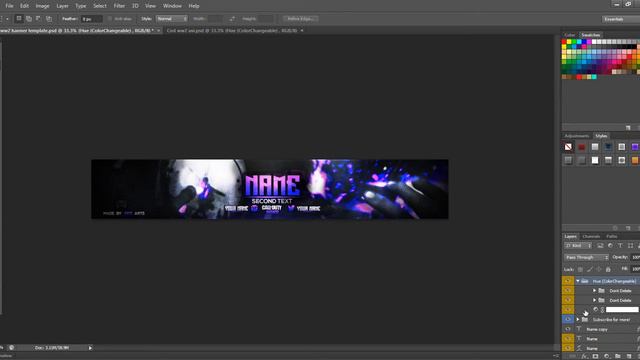Screen dimensions: 640x360
Task: Apply the No Style preset
Action: [x=568, y=147]
